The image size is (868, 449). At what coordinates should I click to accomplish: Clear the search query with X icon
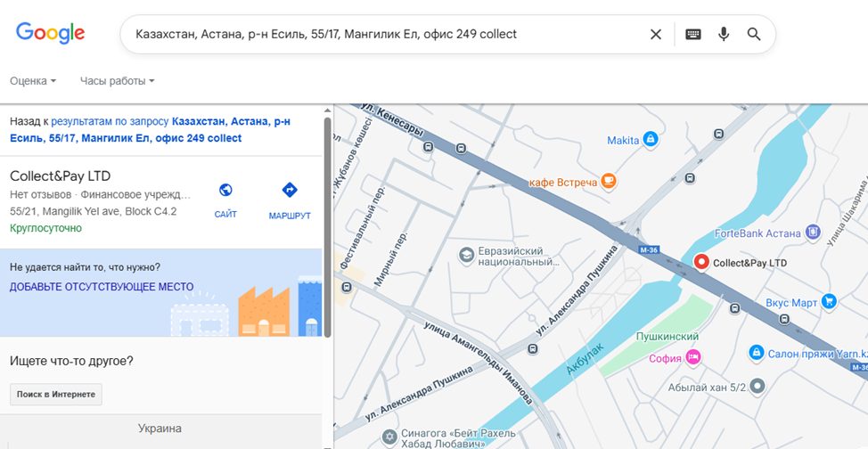655,35
